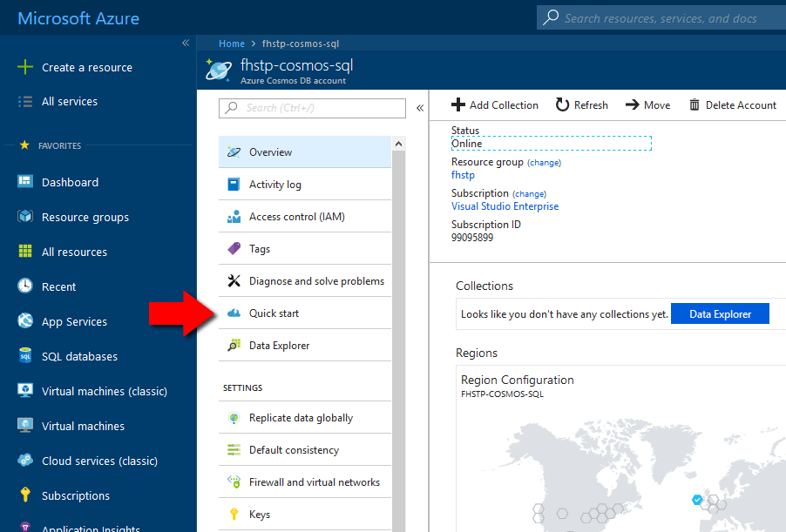Click the Cloud services (classic) icon
786x532 pixels.
point(25,460)
